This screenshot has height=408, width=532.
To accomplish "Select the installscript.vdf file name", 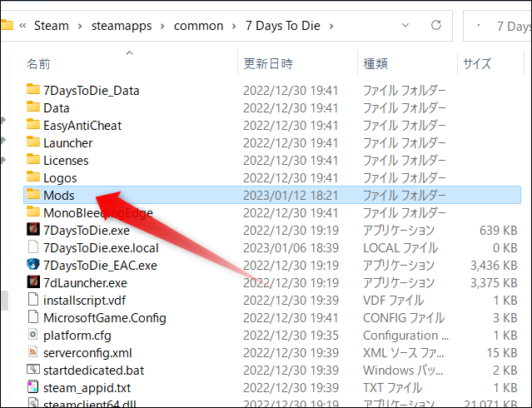I will click(84, 301).
